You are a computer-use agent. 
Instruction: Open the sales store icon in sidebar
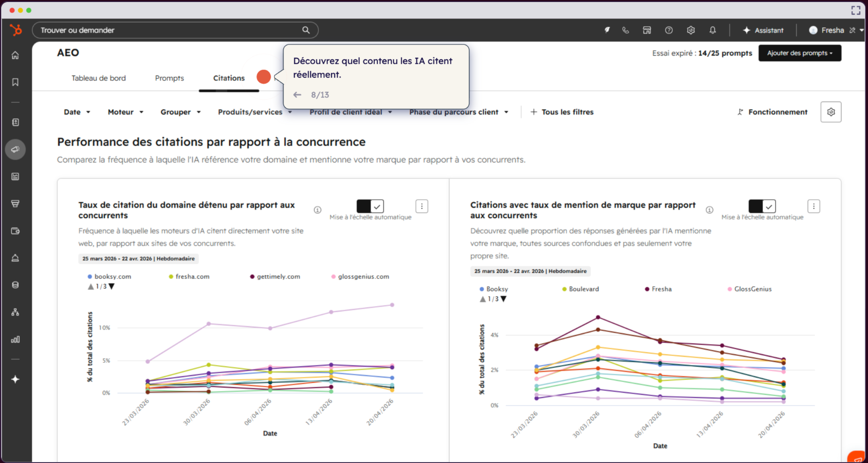click(x=15, y=204)
